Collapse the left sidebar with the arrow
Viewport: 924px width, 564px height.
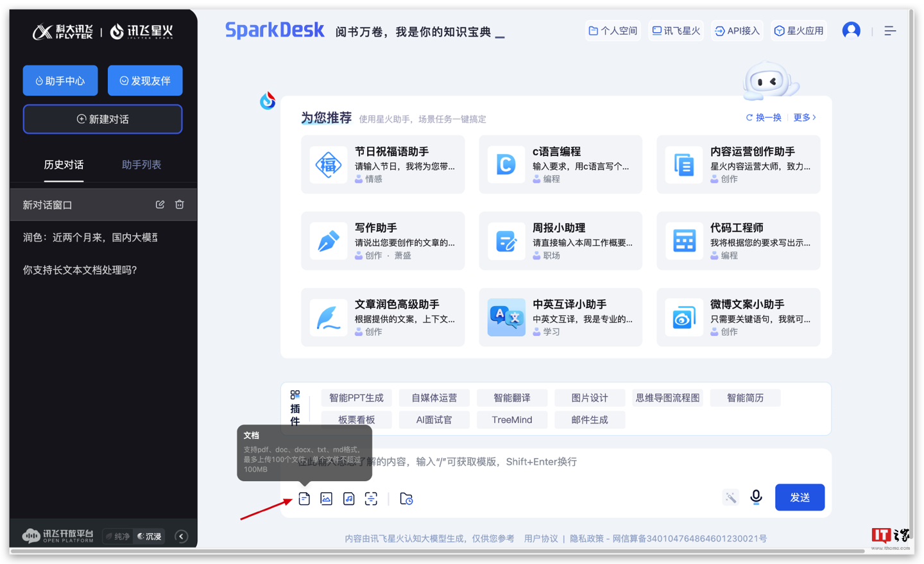click(x=182, y=536)
